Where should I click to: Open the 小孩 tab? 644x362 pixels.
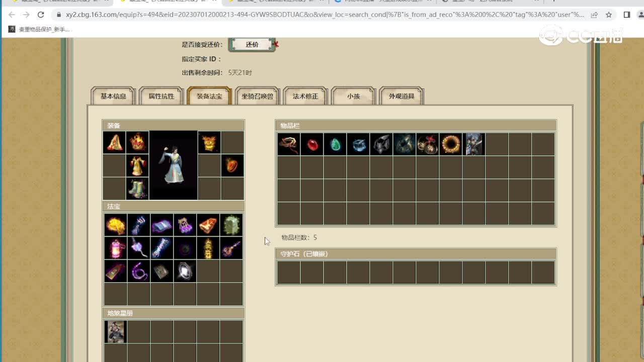[353, 96]
